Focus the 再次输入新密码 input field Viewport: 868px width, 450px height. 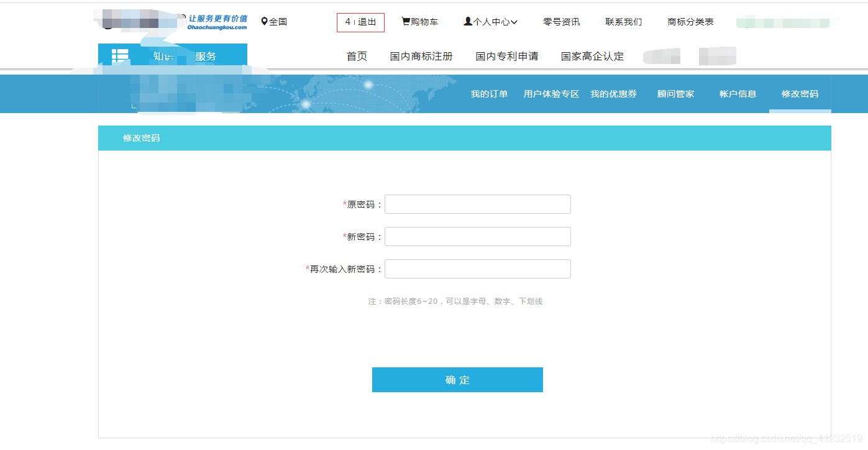(x=478, y=269)
